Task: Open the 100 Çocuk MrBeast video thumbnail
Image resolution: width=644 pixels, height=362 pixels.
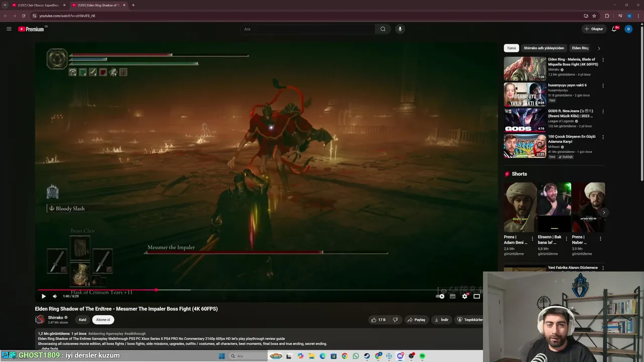Action: (525, 146)
